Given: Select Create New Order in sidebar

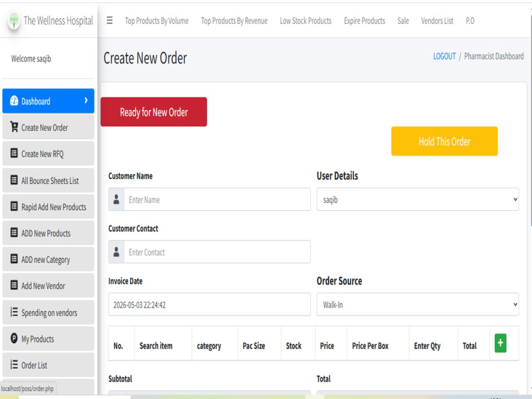Looking at the screenshot, I should (x=48, y=127).
